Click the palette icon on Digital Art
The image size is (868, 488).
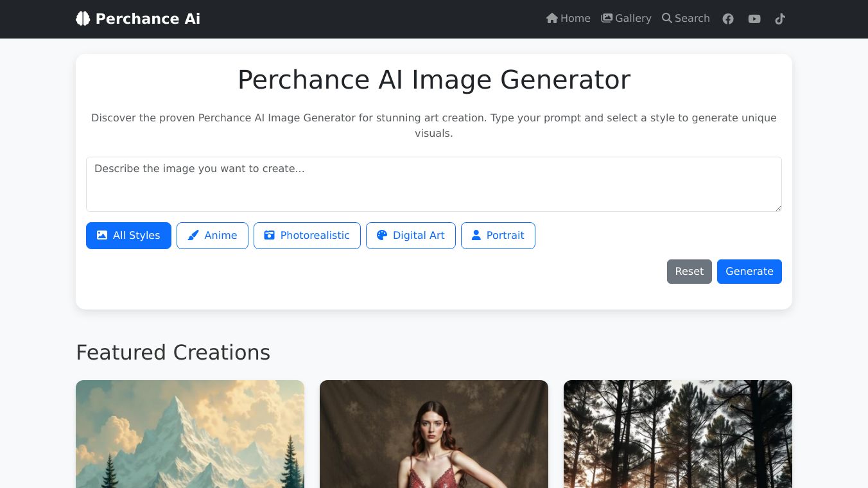tap(382, 236)
